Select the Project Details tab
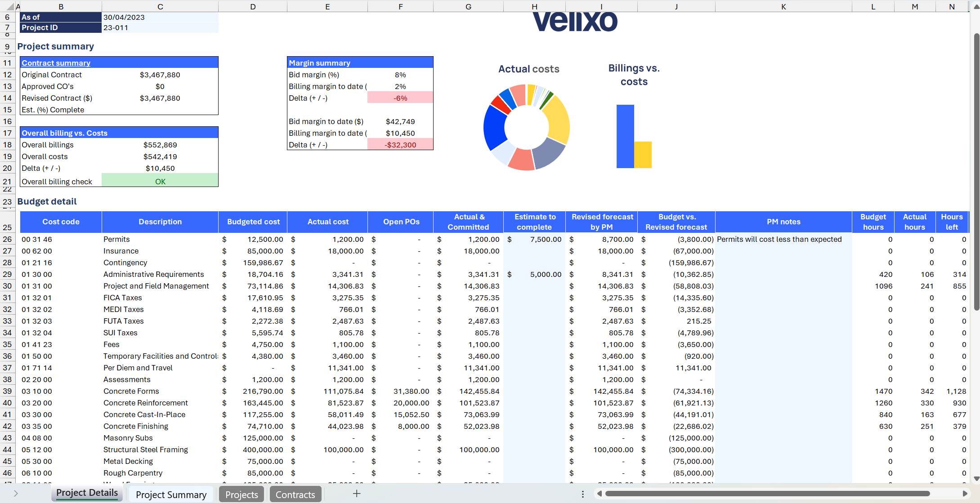 coord(87,493)
